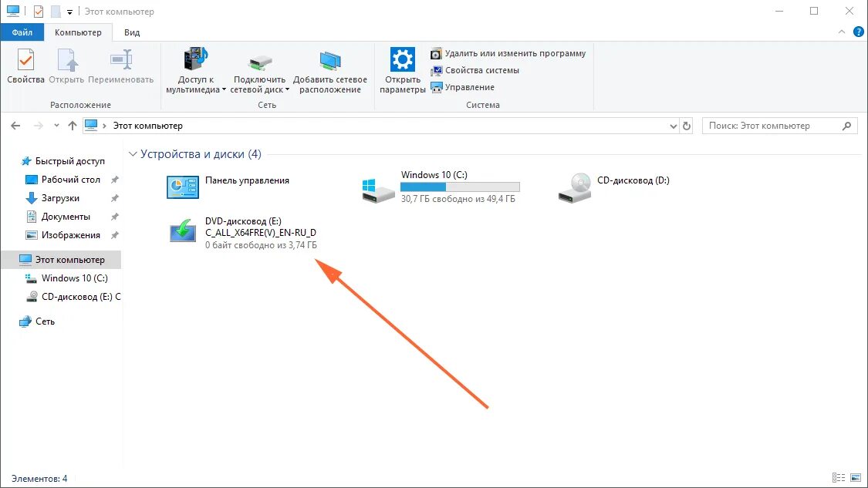Screen dimensions: 868x488
Task: Open Properties (Свойства) in the ribbon
Action: pyautogui.click(x=25, y=66)
